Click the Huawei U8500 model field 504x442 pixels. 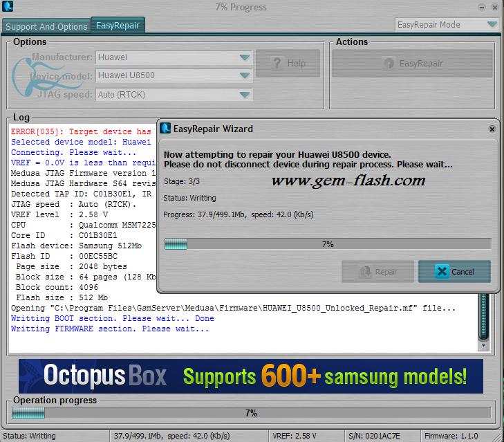[x=174, y=75]
